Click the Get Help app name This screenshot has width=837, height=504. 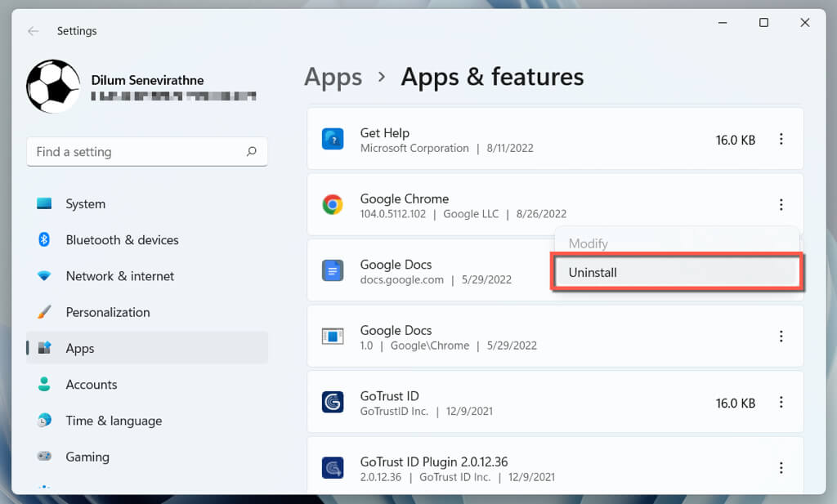[385, 133]
